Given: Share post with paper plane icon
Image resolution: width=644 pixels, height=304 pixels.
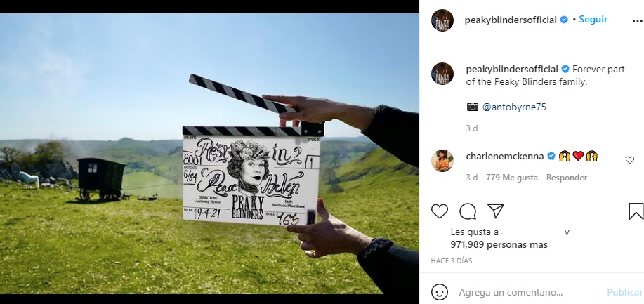Looking at the screenshot, I should 496,211.
